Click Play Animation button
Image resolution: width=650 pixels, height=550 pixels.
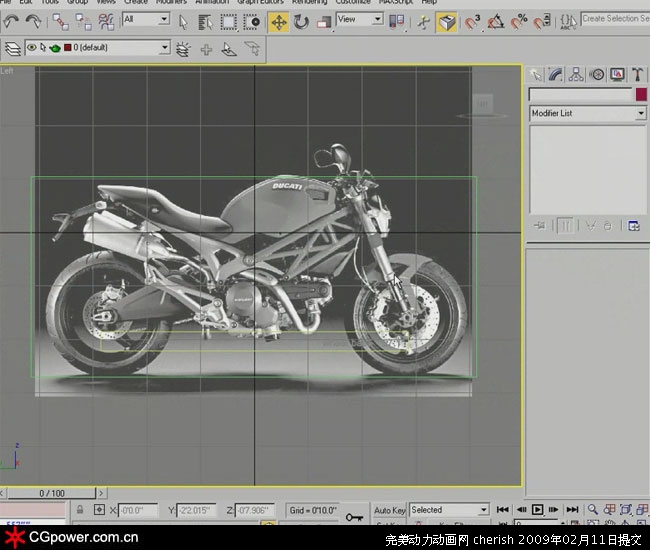click(x=537, y=509)
